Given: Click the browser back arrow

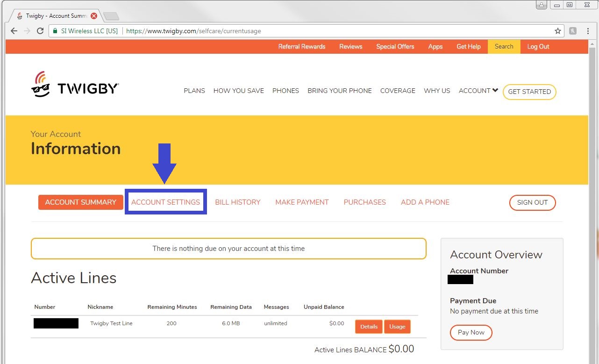Looking at the screenshot, I should [14, 31].
